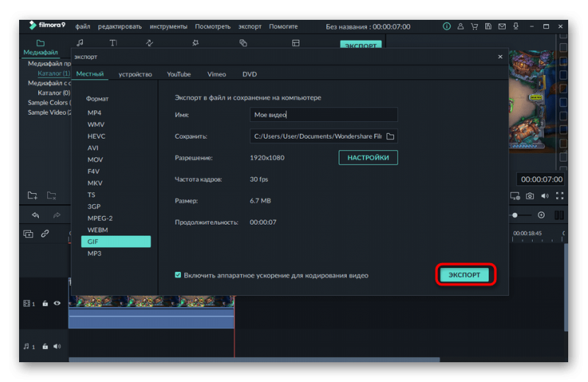Toggle hardware acceleration checkbox
The image size is (588, 382).
[178, 275]
